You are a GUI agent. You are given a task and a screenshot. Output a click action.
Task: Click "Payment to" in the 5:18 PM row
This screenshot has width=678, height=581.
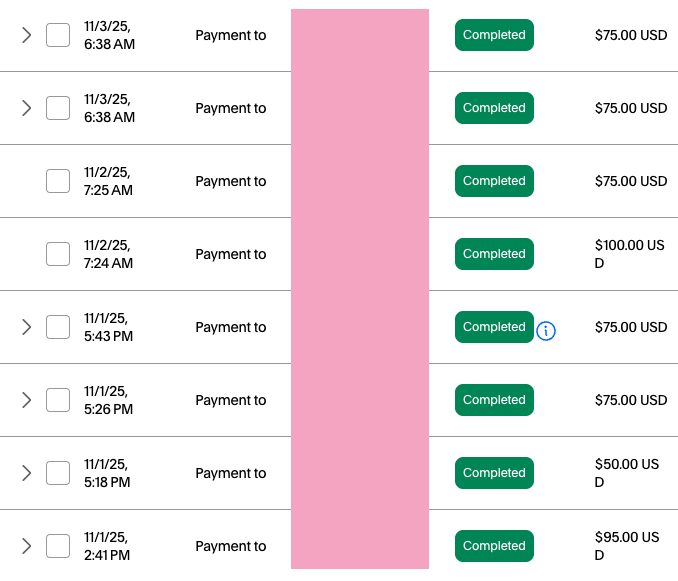230,473
